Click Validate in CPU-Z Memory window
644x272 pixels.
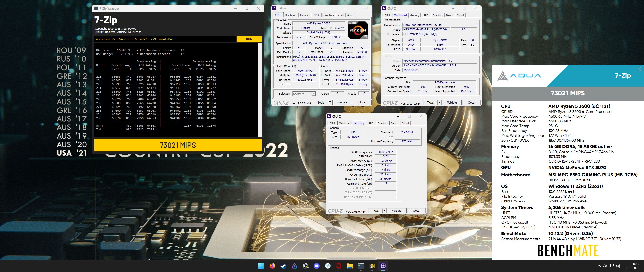tap(397, 211)
